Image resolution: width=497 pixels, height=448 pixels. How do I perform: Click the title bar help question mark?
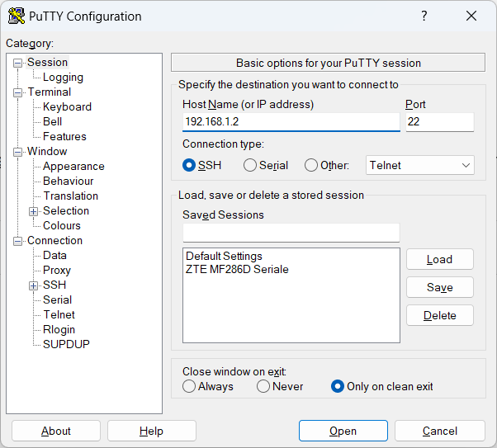point(424,17)
